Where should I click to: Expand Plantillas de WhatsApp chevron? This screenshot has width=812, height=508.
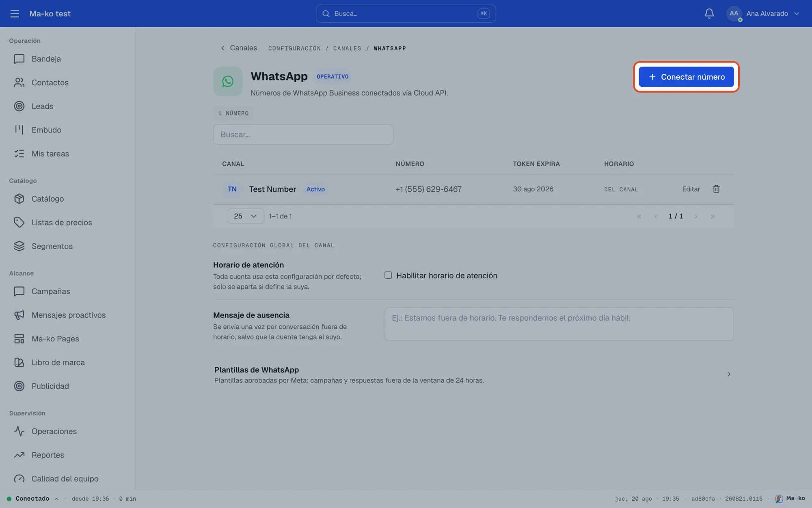[729, 374]
